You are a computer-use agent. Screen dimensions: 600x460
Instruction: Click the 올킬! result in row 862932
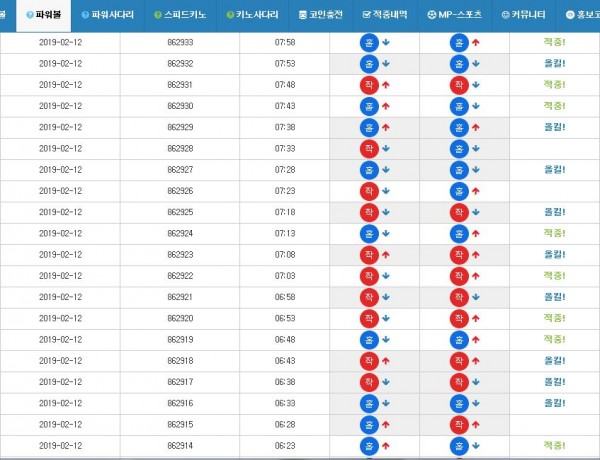coord(554,64)
